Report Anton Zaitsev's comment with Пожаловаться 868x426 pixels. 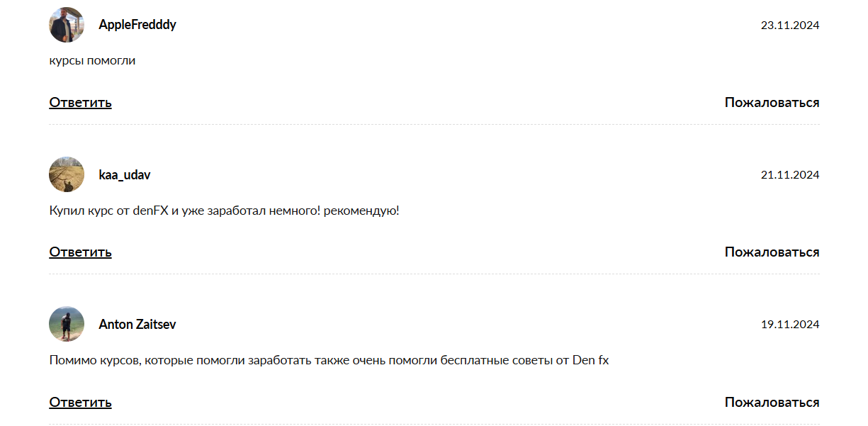[x=772, y=403]
